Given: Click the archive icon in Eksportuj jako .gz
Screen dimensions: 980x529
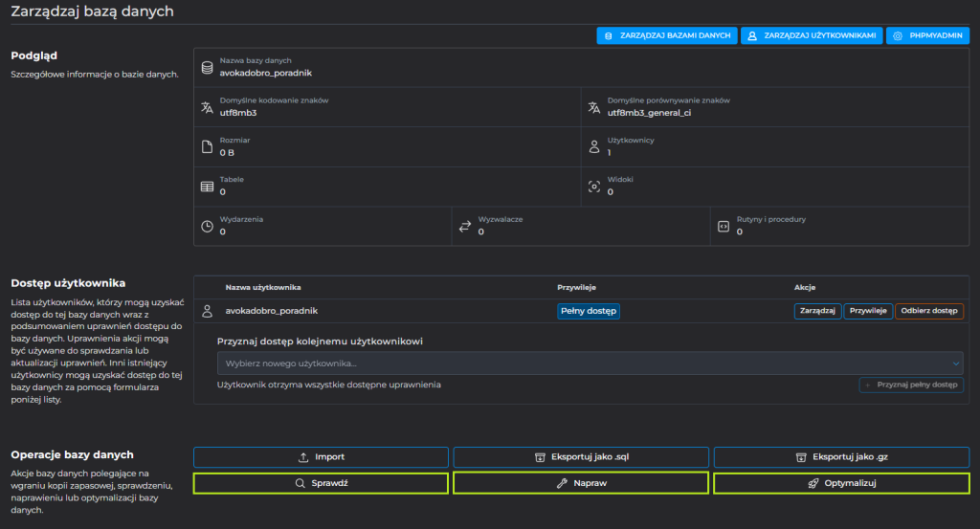Looking at the screenshot, I should pos(801,457).
